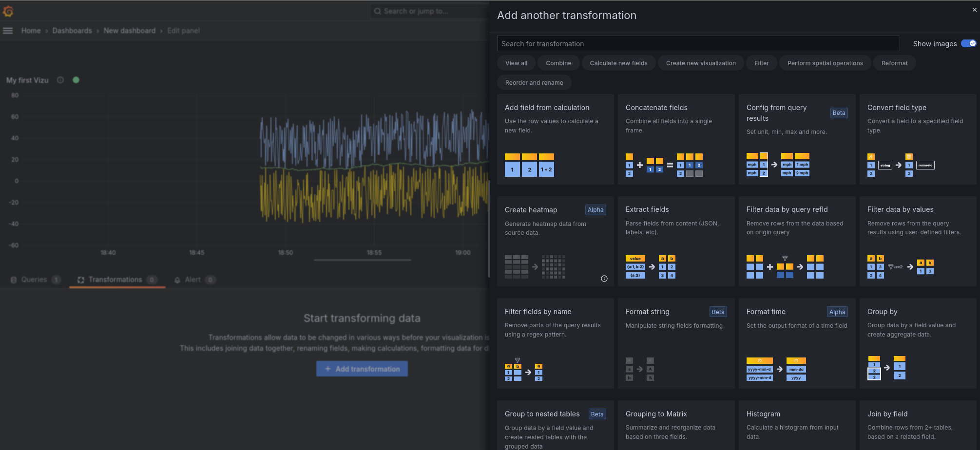
Task: Select the Group by transformation card
Action: [x=918, y=343]
